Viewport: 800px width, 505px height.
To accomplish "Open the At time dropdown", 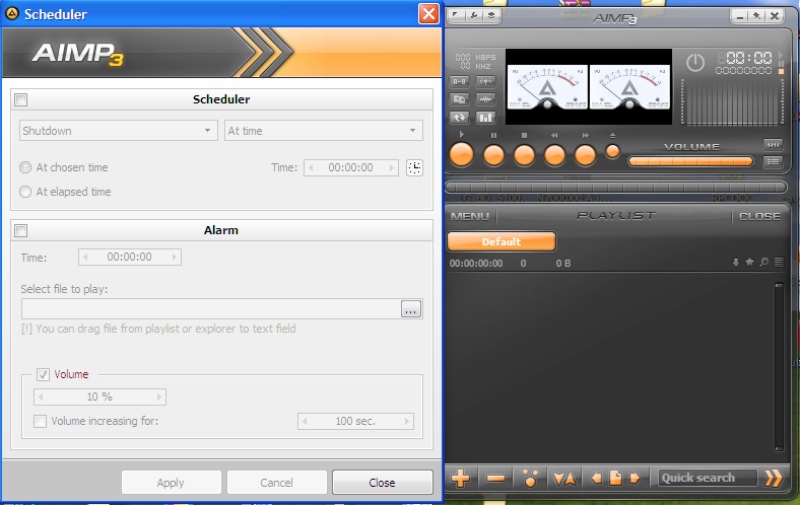I will click(323, 131).
